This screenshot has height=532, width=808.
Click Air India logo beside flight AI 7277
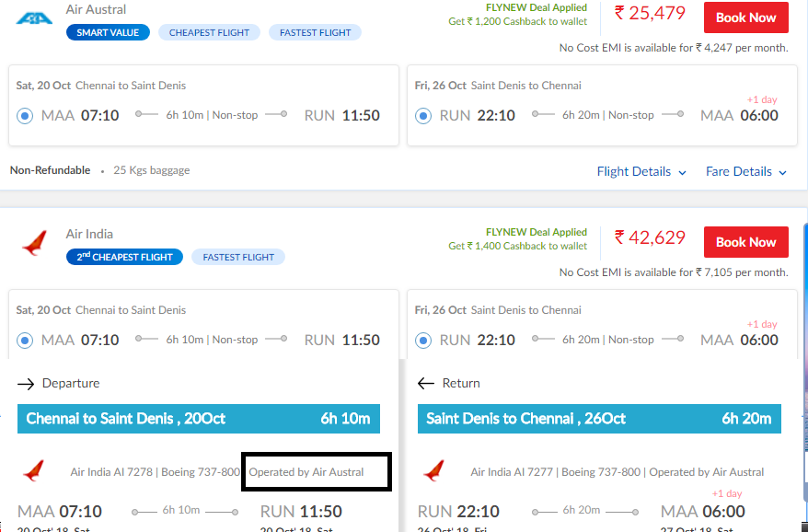433,472
